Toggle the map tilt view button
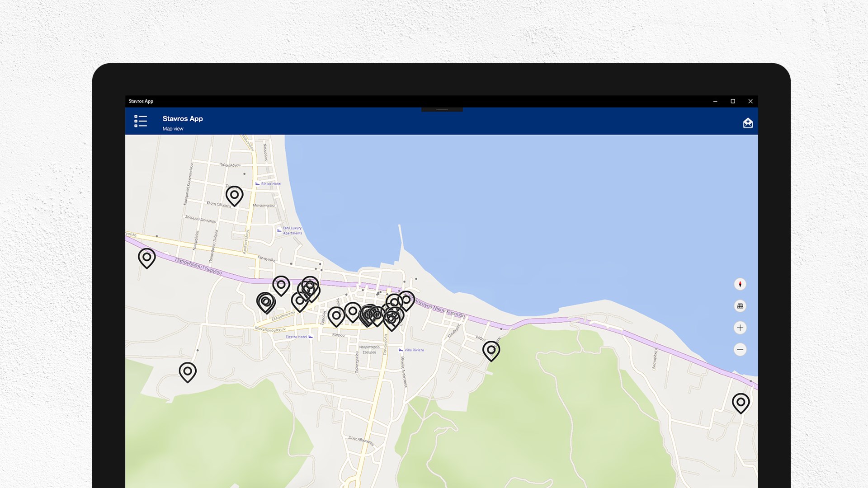 click(x=740, y=306)
